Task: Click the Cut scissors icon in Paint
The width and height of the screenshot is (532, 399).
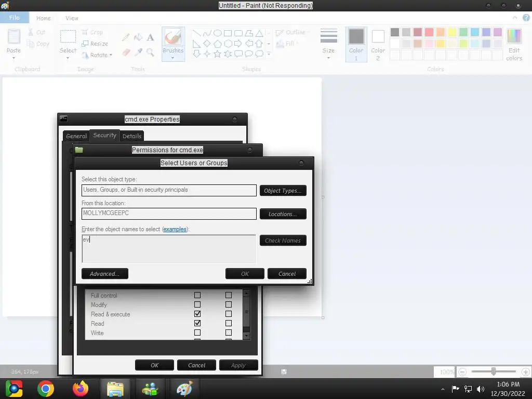Action: point(31,32)
